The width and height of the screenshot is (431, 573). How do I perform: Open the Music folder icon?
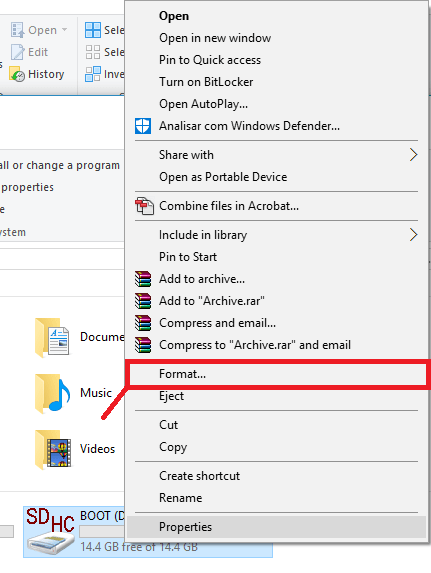coord(52,393)
